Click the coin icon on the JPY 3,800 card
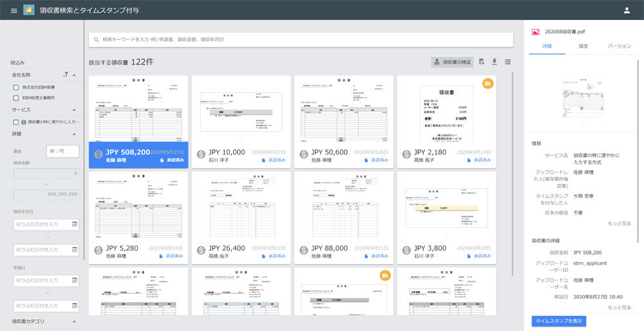The height and width of the screenshot is (331, 644). [x=406, y=250]
